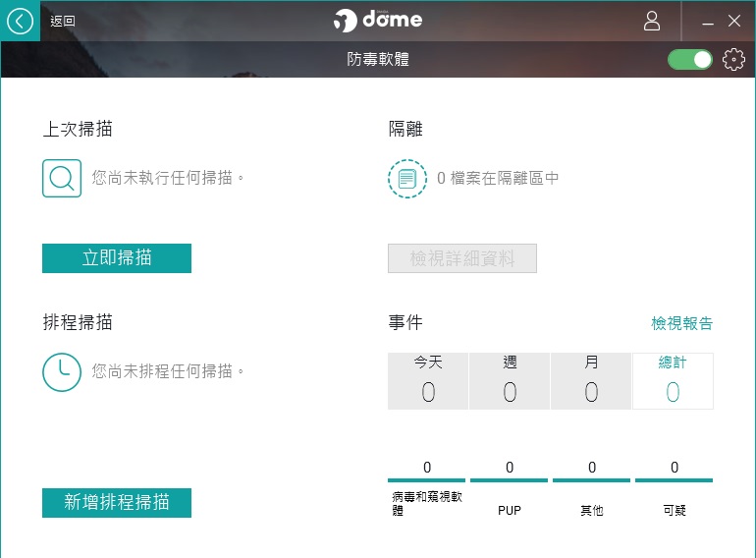Select the 總計 events tab
Viewport: 756px width, 558px height.
tap(673, 381)
